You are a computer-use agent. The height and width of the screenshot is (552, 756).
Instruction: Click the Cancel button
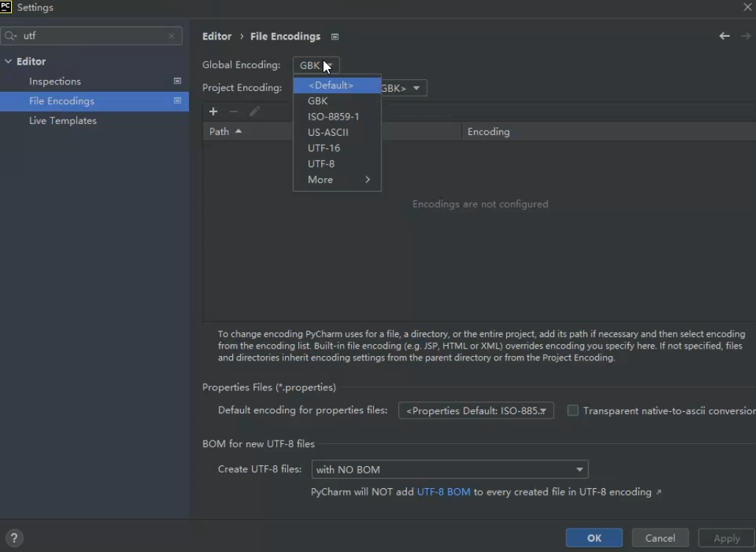[x=660, y=538]
